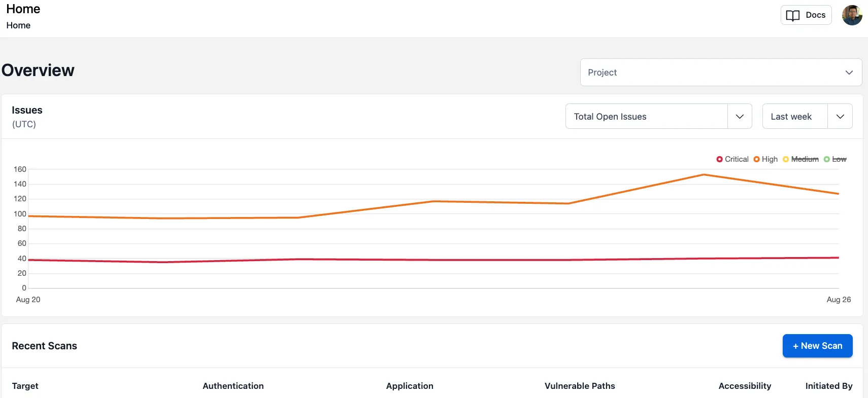Open the Last week time range selector

(807, 117)
